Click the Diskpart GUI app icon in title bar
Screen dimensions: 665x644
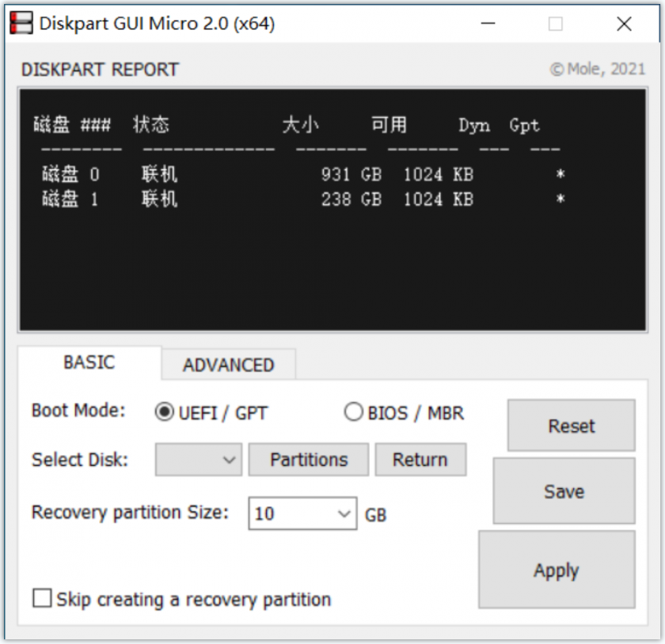21,24
